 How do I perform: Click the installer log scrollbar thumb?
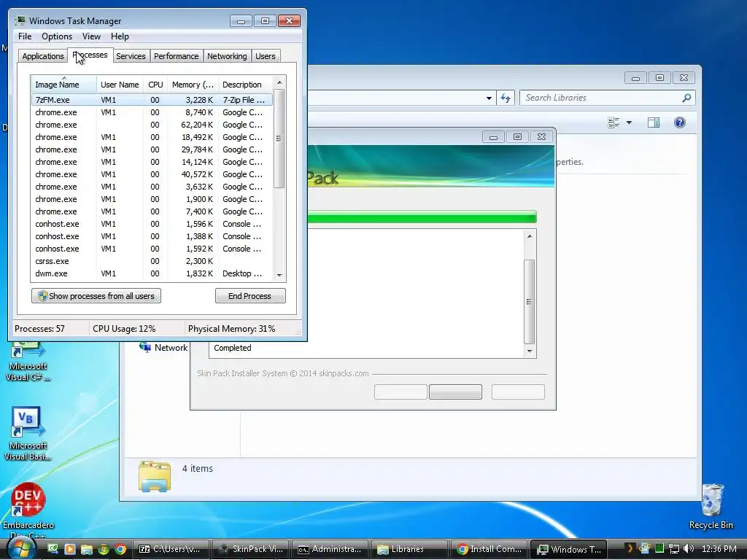click(530, 301)
